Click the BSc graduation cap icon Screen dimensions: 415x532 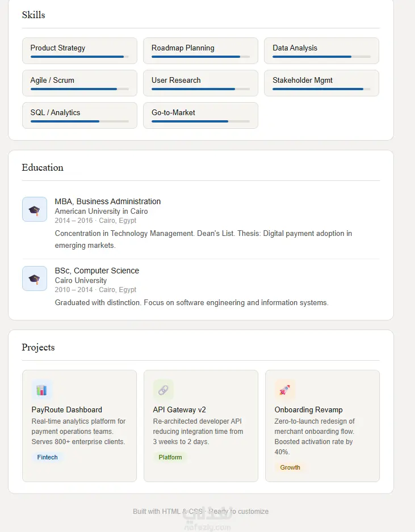point(35,278)
